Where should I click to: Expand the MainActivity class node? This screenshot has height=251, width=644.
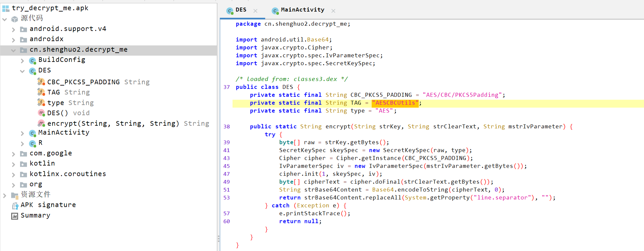pos(22,134)
